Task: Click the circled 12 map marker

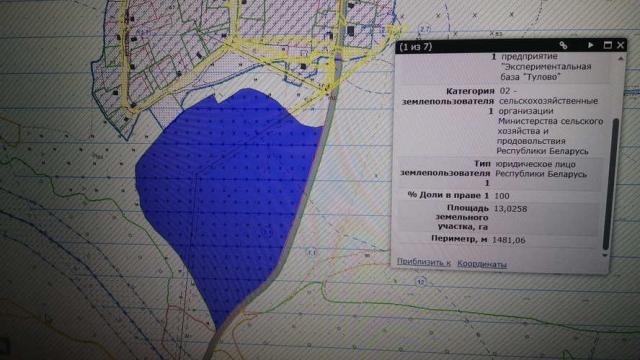Action: click(421, 282)
